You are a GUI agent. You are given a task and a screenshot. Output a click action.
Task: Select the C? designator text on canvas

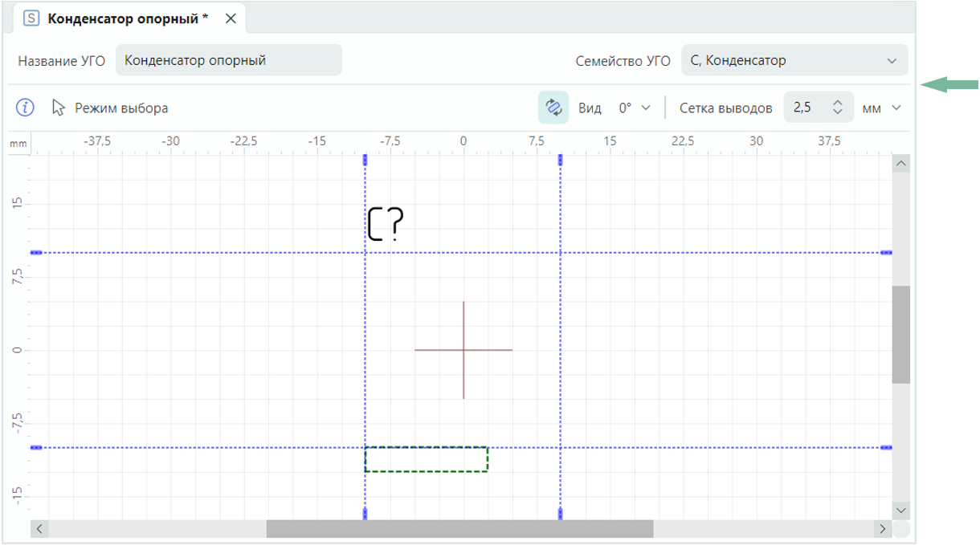point(386,225)
